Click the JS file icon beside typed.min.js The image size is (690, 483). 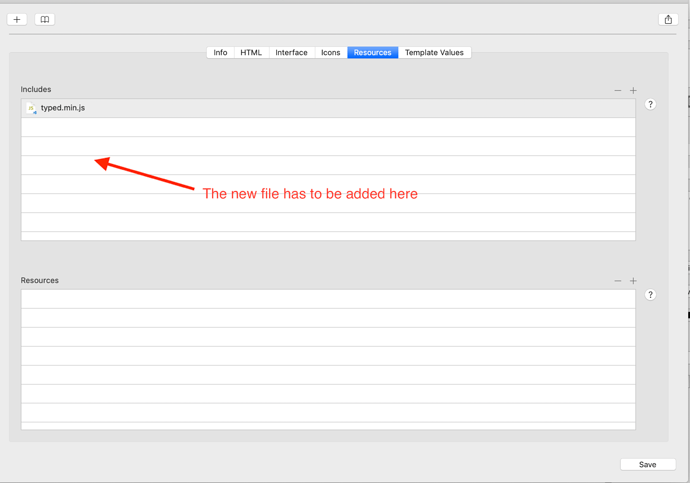pos(32,108)
